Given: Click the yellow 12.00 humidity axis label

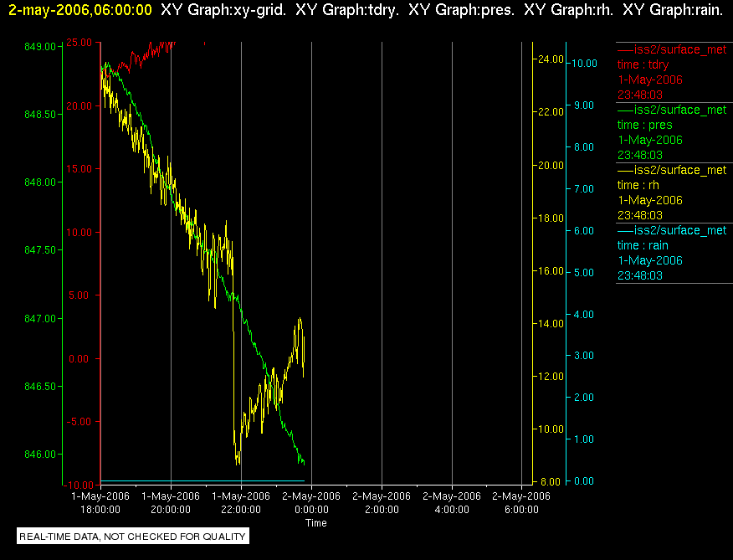Looking at the screenshot, I should tap(551, 377).
